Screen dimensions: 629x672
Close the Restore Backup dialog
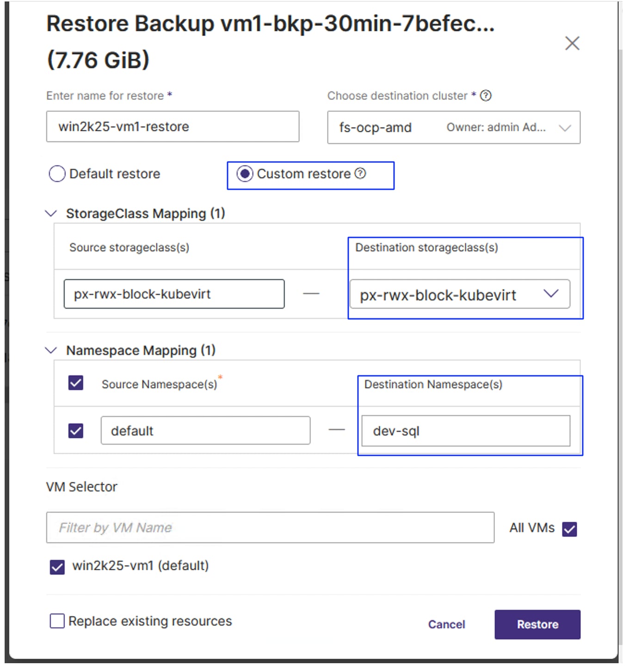(572, 43)
